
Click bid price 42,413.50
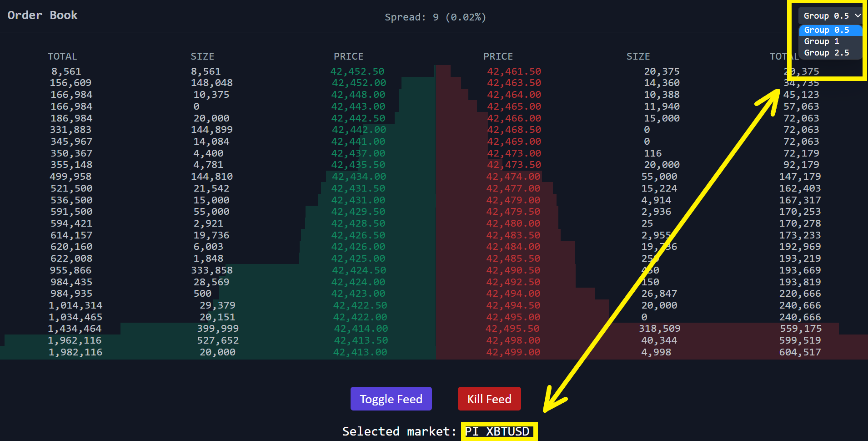coord(361,340)
